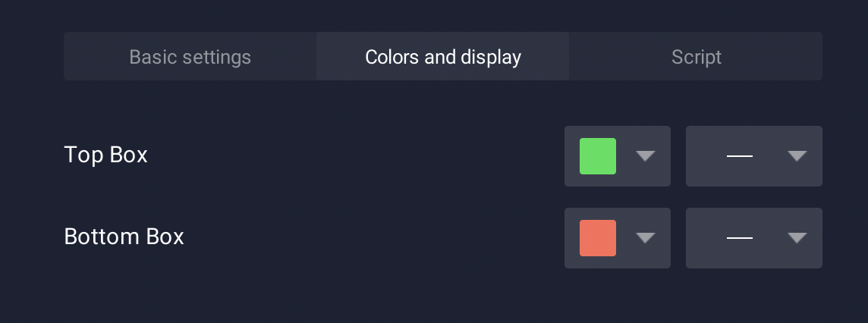868x323 pixels.
Task: Click the red Bottom Box color swatch
Action: (x=598, y=238)
